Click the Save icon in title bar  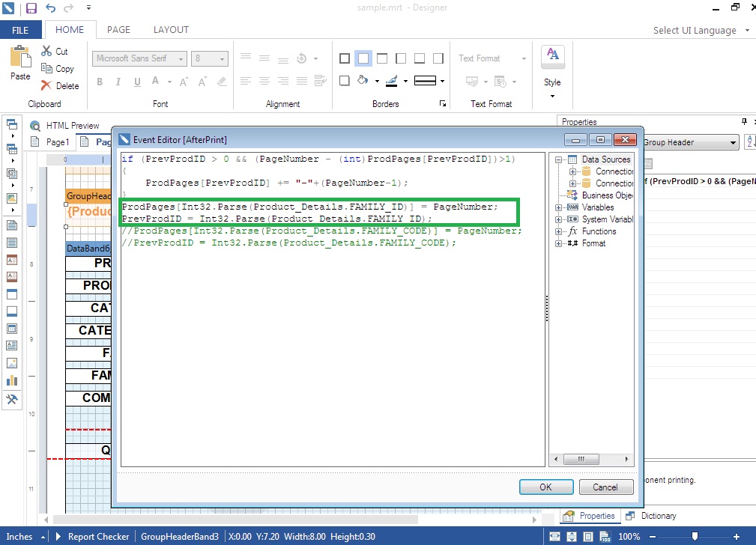click(x=31, y=7)
